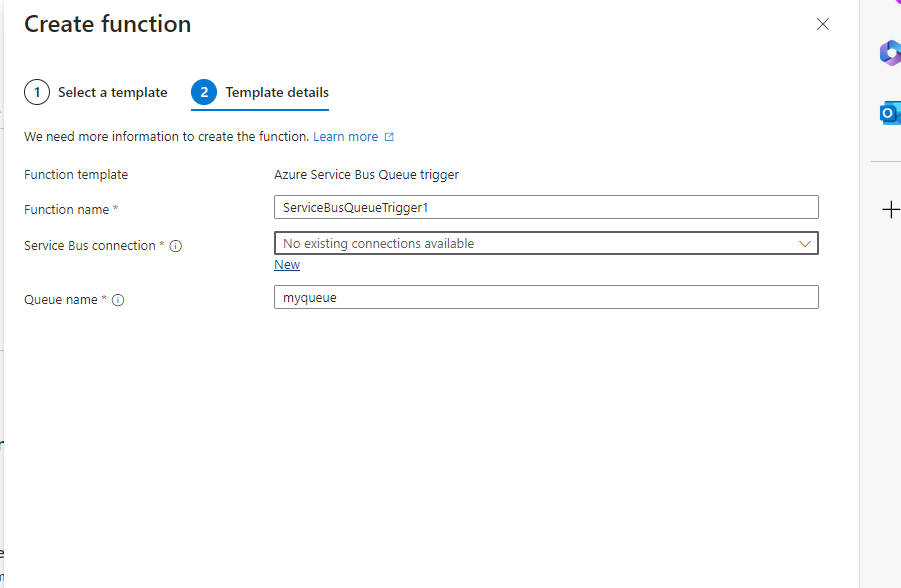Expand the chevron on the connection combo box
Image resolution: width=901 pixels, height=588 pixels.
click(x=804, y=244)
